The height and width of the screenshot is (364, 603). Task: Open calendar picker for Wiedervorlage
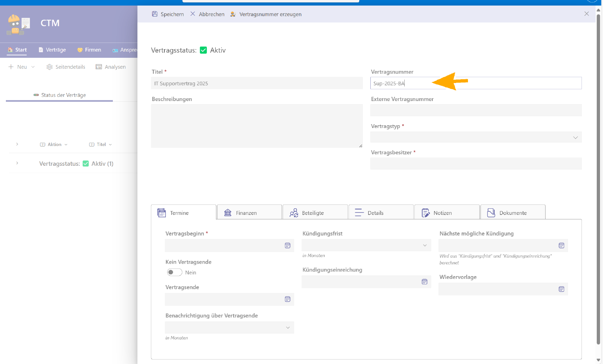tap(561, 289)
